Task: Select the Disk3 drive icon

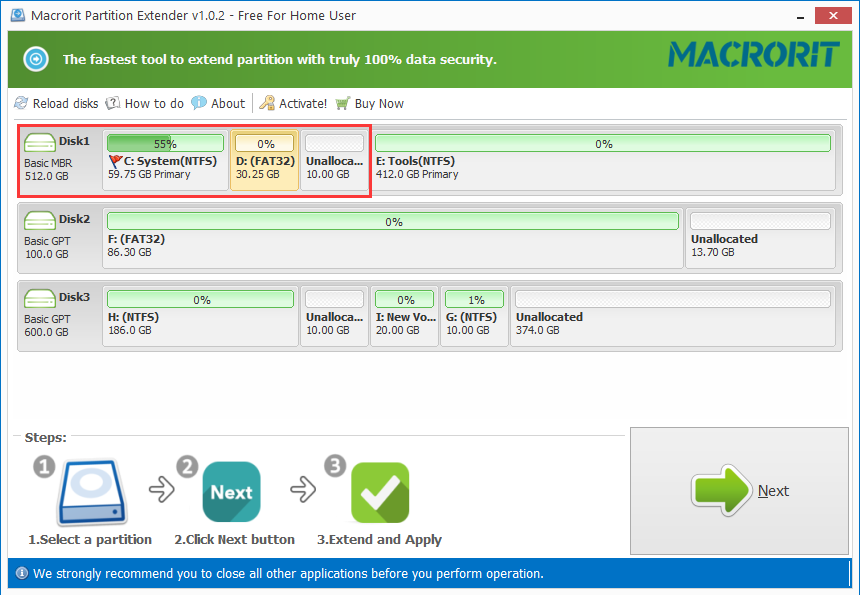Action: click(41, 298)
